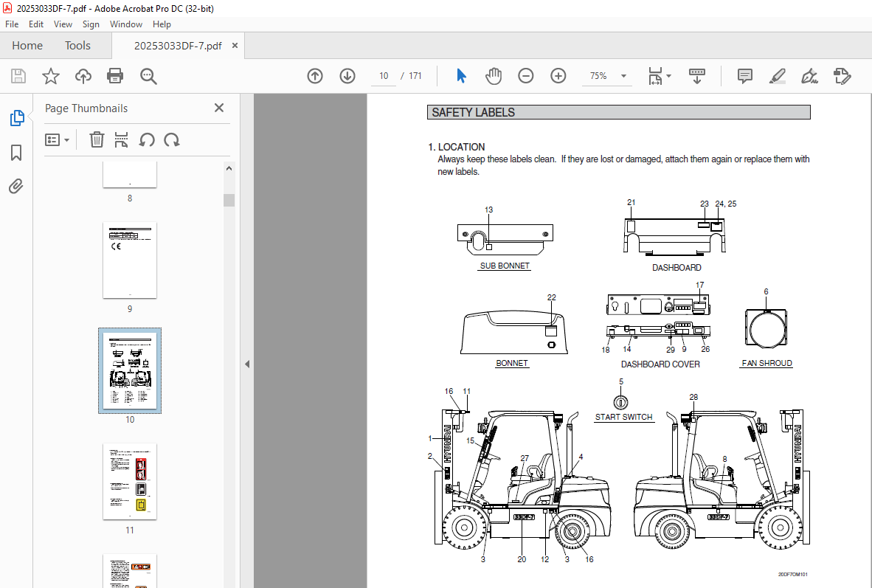
Task: Print the document with printer icon
Action: [115, 76]
